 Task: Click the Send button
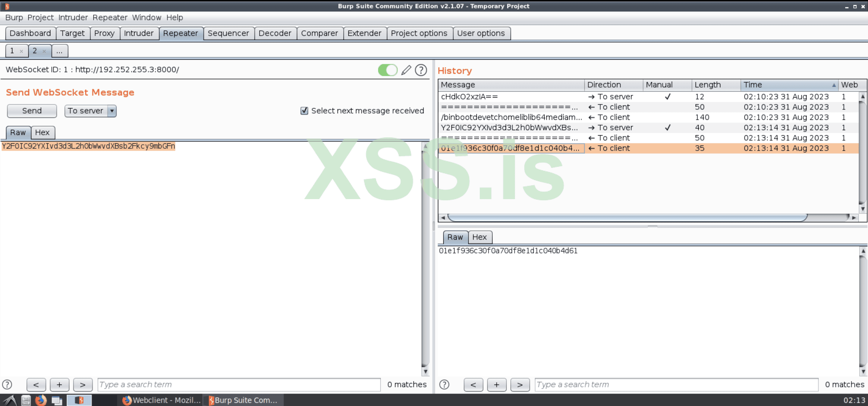(x=32, y=111)
